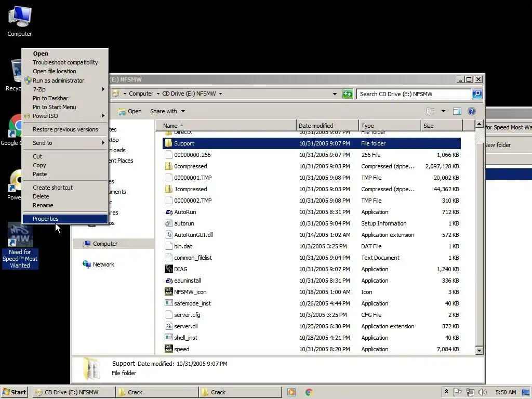Screen dimensions: 532x399
Task: Switch to CD Drive (E:) NFSMW taskbar button
Action: pos(74,392)
